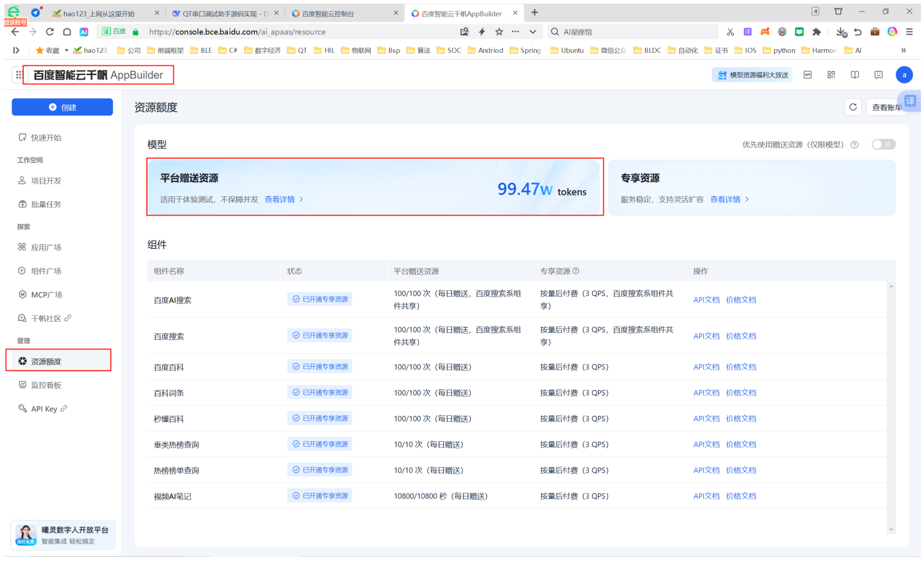Open the user avatar 'a' in header

click(x=904, y=75)
